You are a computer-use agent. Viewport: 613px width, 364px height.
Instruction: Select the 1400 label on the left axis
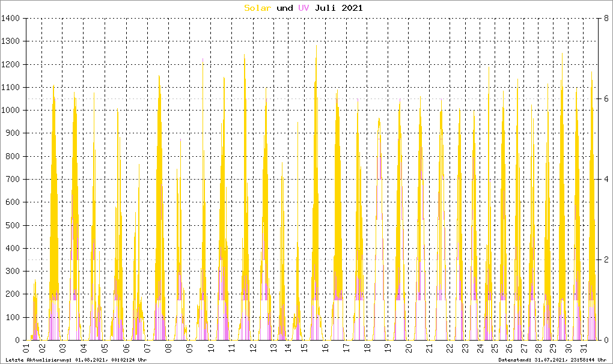11,19
